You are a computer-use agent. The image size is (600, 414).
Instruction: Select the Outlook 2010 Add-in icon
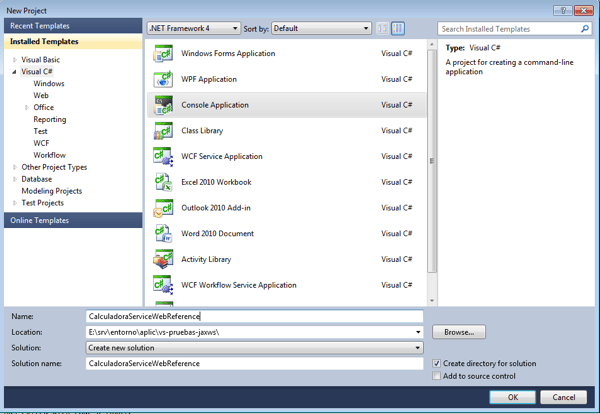(163, 208)
